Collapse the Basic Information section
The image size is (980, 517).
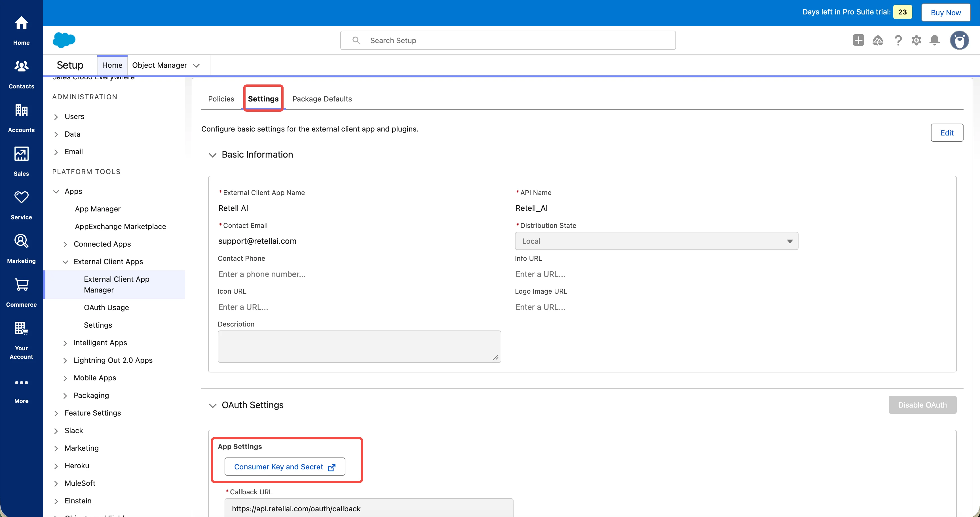[212, 155]
